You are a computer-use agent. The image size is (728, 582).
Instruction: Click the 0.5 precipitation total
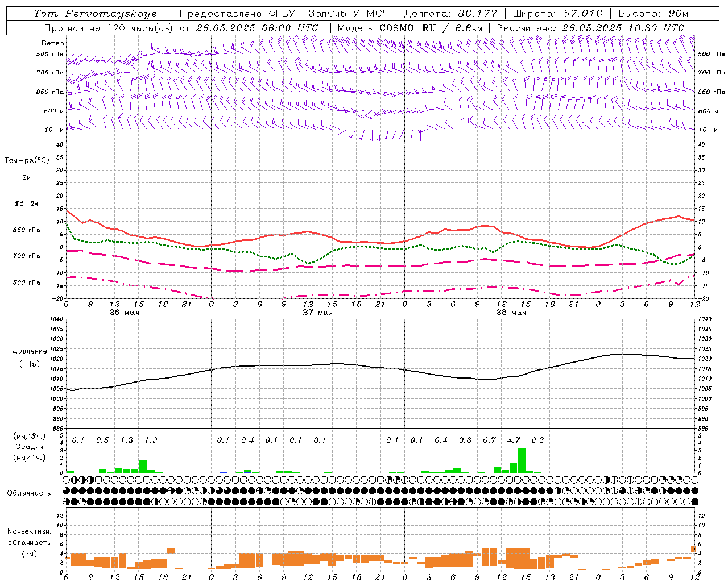pyautogui.click(x=102, y=440)
